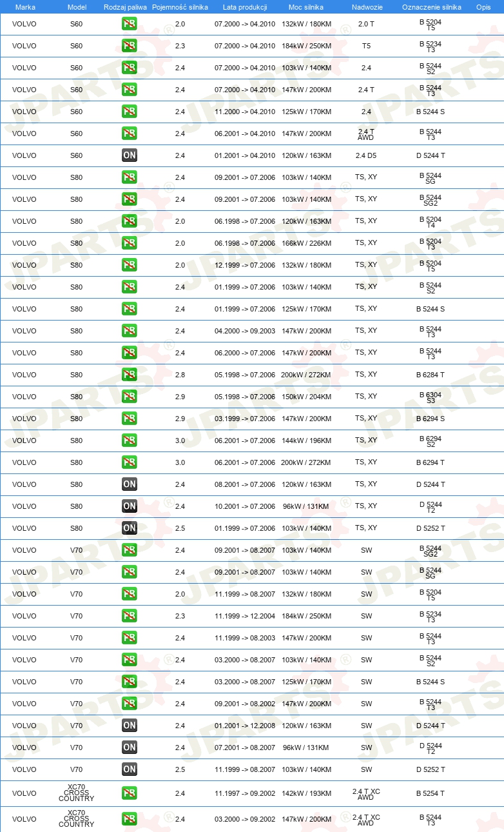Click the date range 11.2000 -> 04.2010

[x=245, y=112]
